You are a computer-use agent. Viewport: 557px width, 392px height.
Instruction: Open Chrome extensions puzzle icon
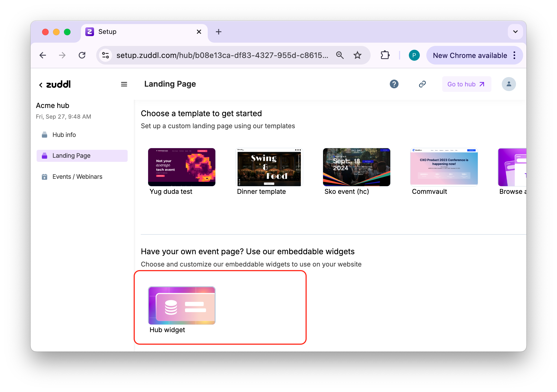(x=385, y=55)
